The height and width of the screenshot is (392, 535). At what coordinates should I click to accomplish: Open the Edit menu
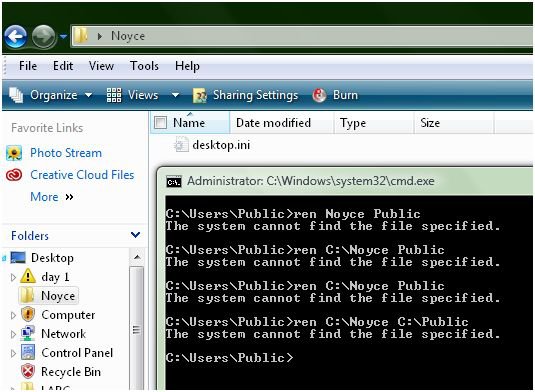pos(63,66)
